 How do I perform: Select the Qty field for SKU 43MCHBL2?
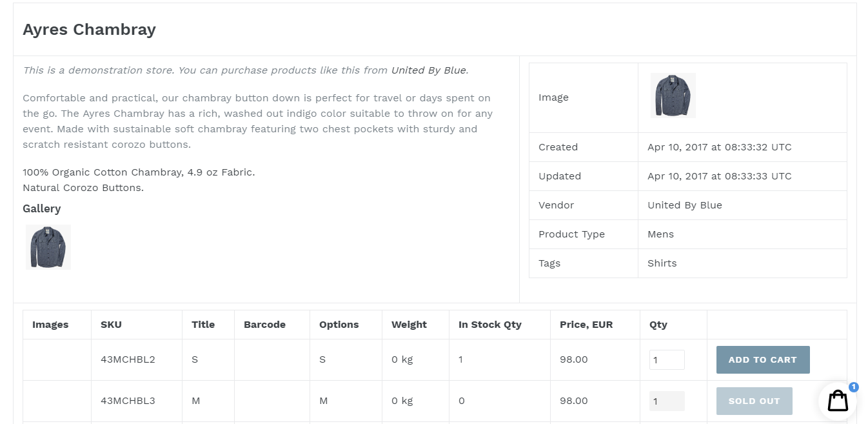666,359
